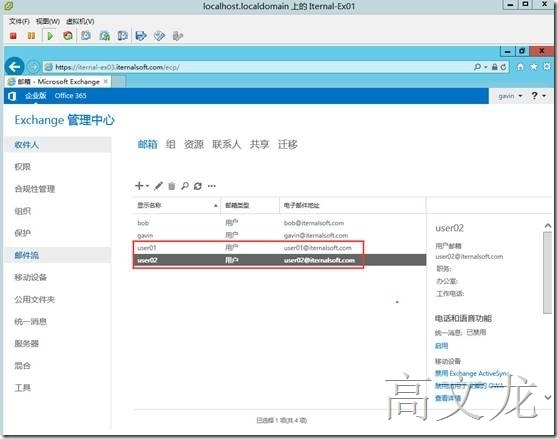
Task: Click the reset VM icon
Action: point(68,36)
